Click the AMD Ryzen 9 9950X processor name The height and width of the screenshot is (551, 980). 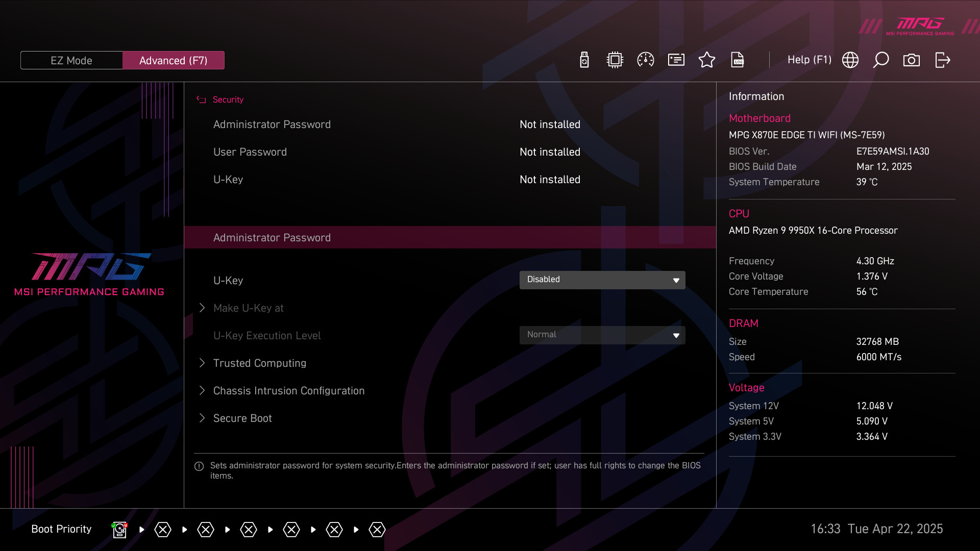(x=813, y=231)
